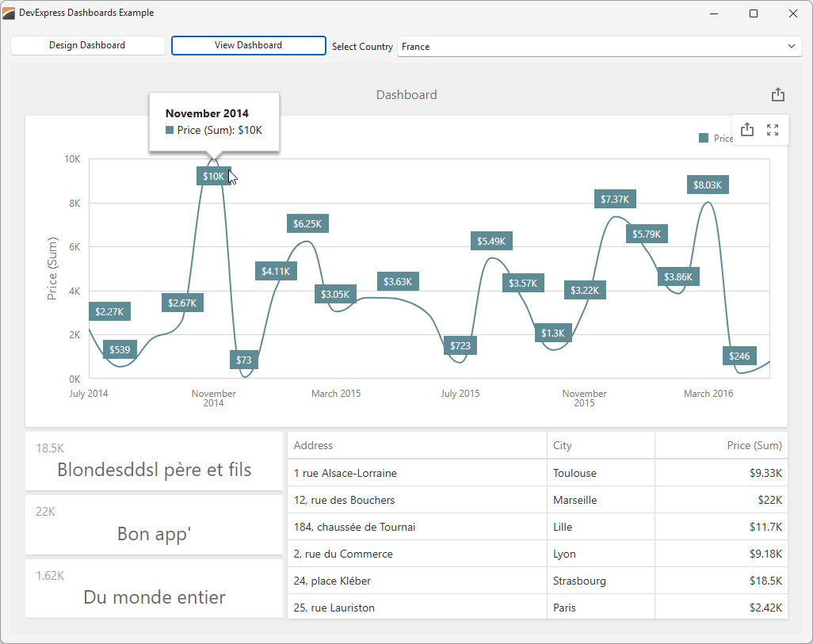The width and height of the screenshot is (813, 644).
Task: Open the chart's export options icon
Action: 746,129
